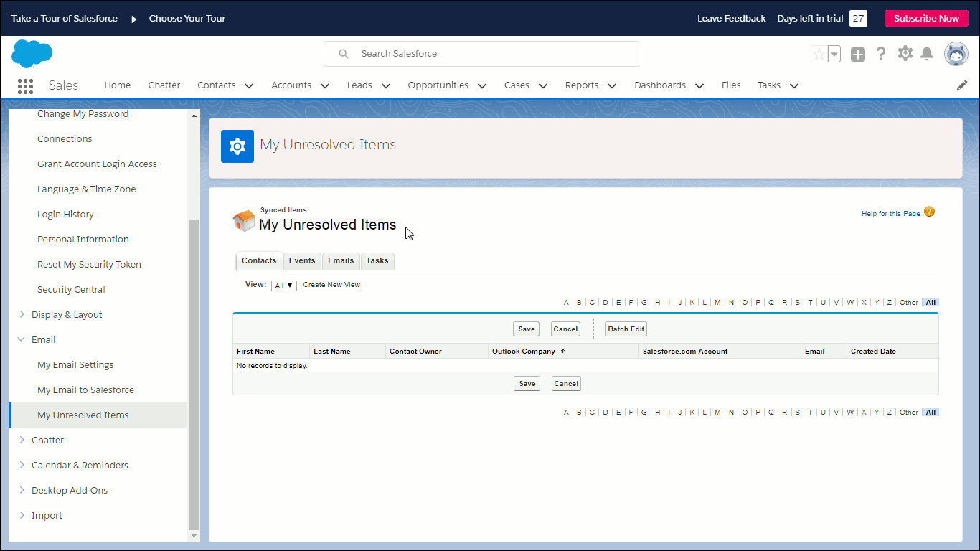Expand the Import sidebar section
Screen dimensions: 980x551
point(22,515)
